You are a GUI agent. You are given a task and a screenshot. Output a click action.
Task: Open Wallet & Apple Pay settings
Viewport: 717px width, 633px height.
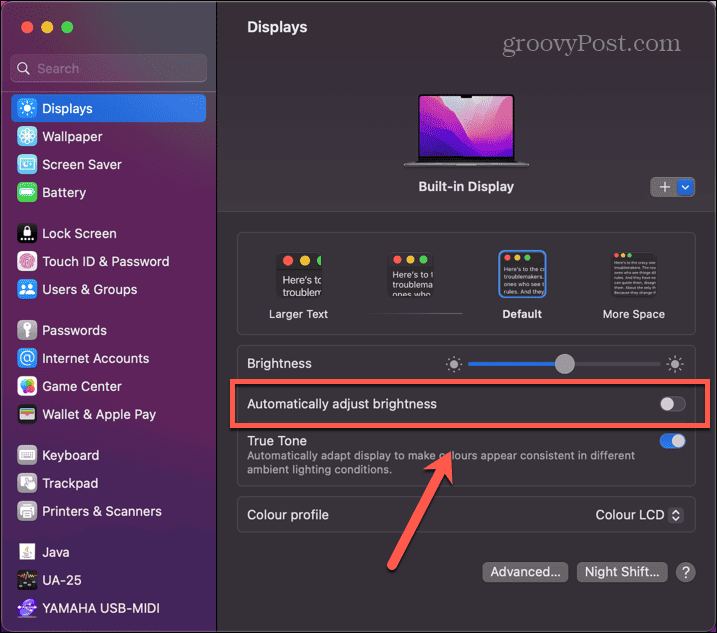108,414
